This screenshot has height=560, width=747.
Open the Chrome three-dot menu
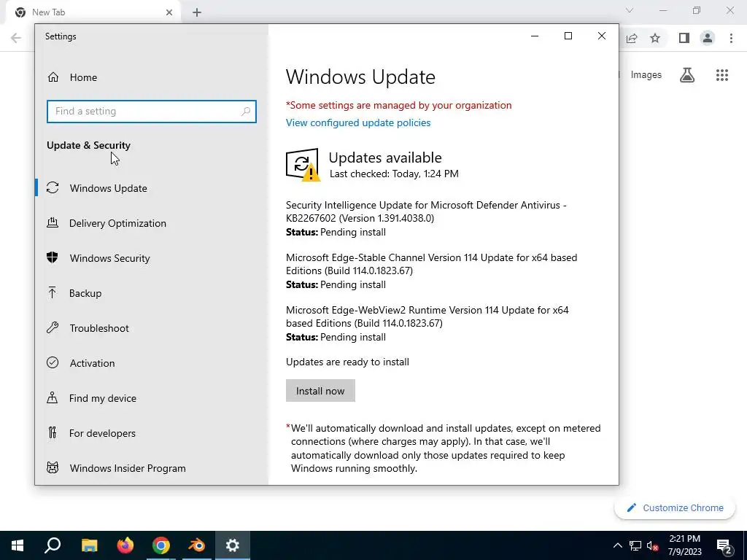coord(731,38)
